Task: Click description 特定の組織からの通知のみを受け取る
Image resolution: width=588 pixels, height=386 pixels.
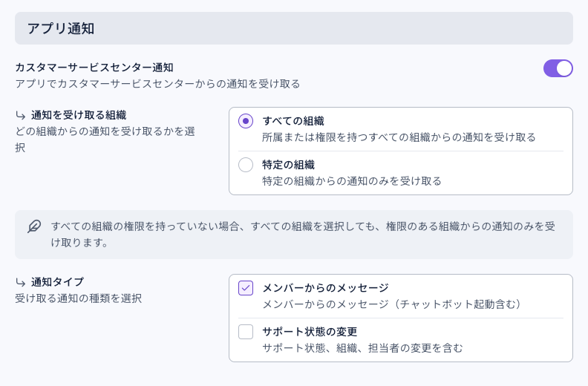Action: [x=352, y=181]
